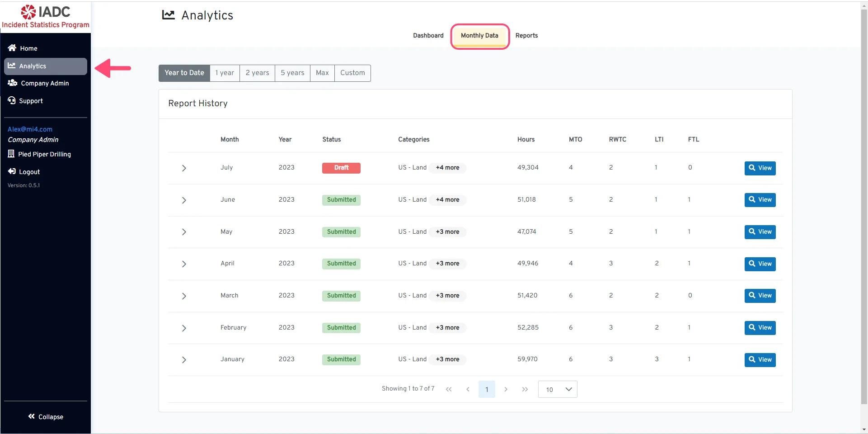The image size is (868, 434).
Task: Expand the June 2023 row
Action: (x=184, y=200)
